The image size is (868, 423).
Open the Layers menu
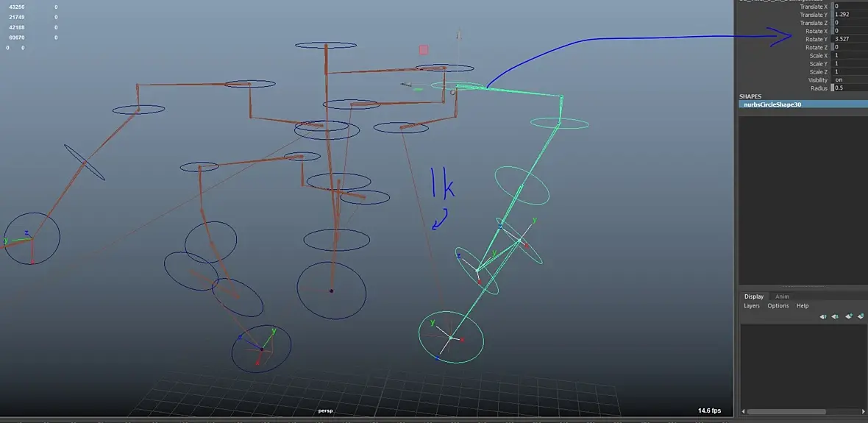752,305
